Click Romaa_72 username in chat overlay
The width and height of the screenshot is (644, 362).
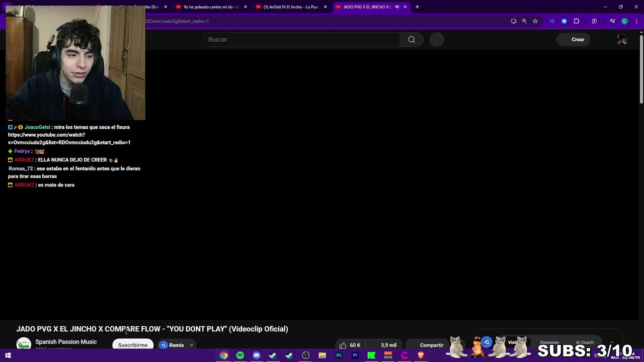(x=20, y=168)
